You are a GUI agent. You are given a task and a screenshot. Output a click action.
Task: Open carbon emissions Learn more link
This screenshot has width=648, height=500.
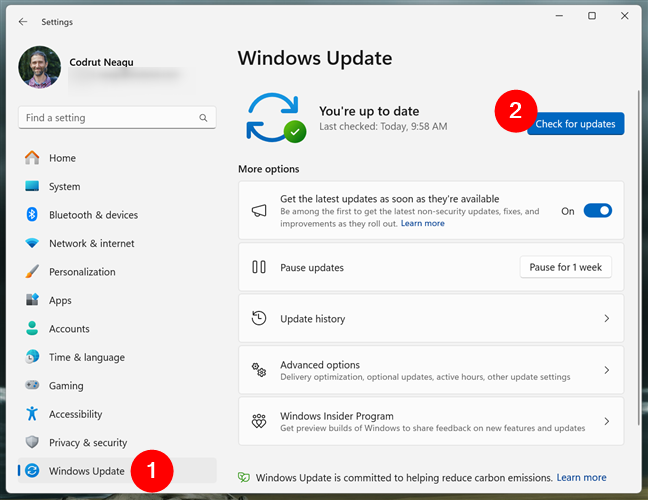pos(581,477)
